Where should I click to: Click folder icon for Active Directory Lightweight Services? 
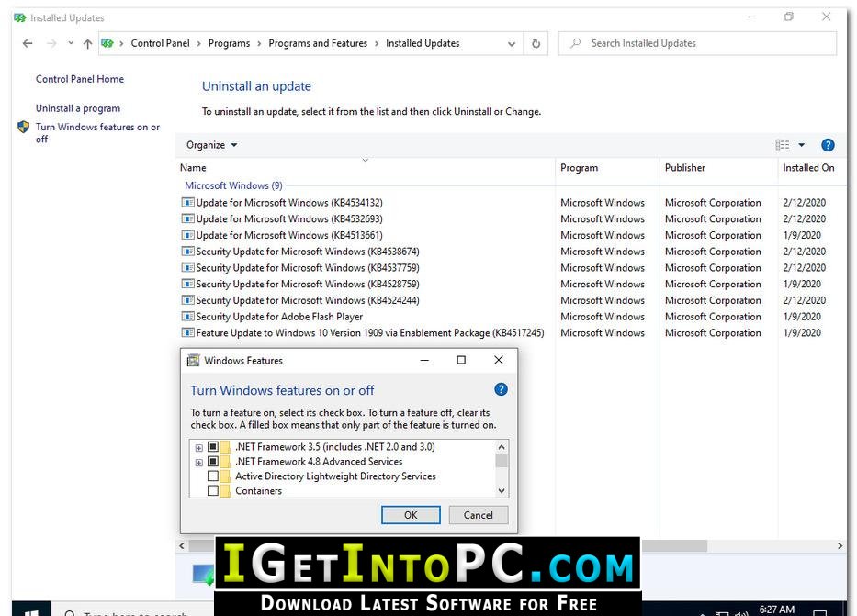tap(225, 476)
